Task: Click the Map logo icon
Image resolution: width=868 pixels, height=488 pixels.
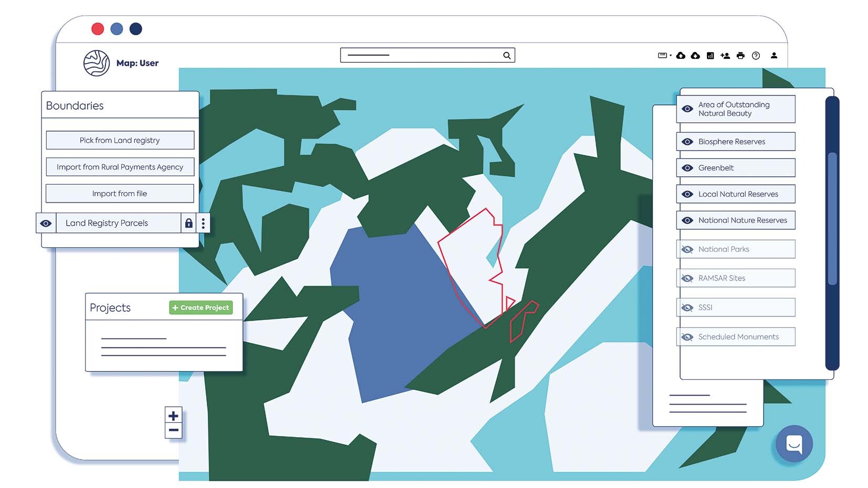Action: 96,62
